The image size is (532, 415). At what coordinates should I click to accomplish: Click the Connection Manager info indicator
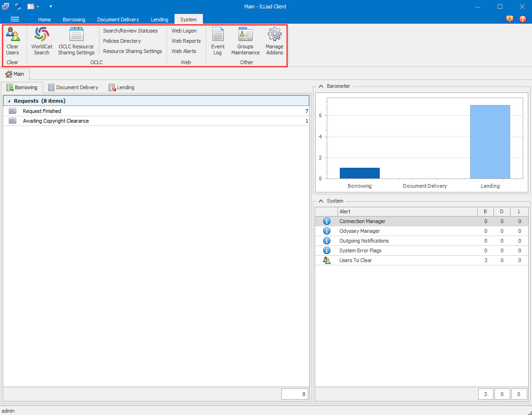[326, 221]
